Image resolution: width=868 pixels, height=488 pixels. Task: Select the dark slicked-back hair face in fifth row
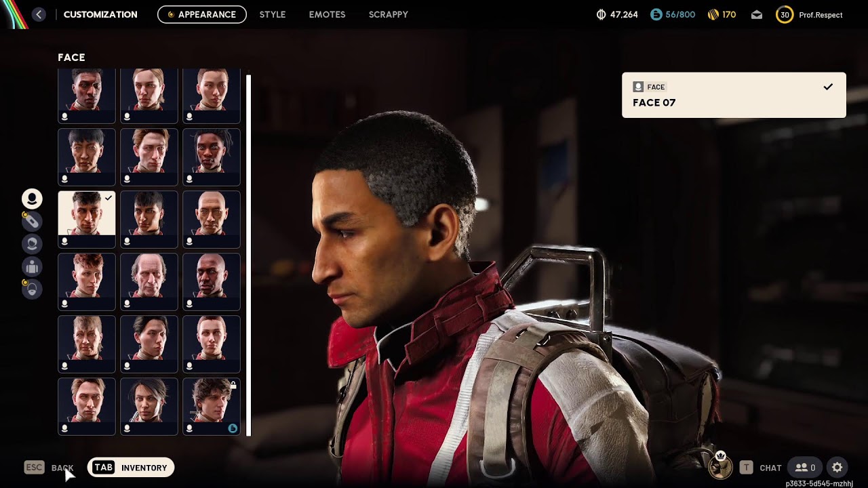click(149, 344)
